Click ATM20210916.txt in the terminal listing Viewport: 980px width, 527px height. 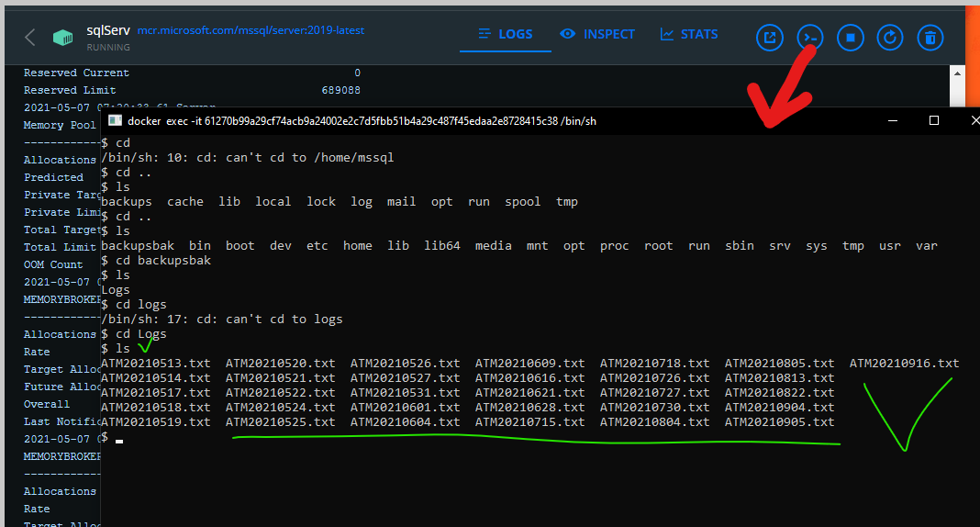tap(904, 364)
